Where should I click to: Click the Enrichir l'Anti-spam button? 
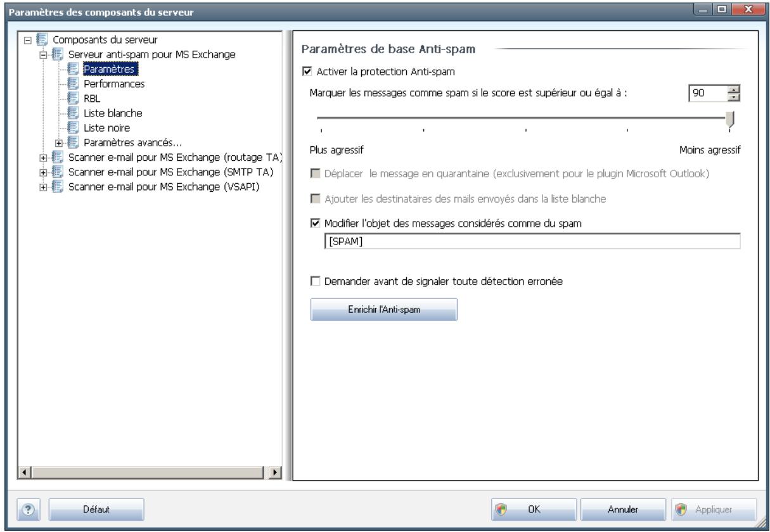click(384, 310)
